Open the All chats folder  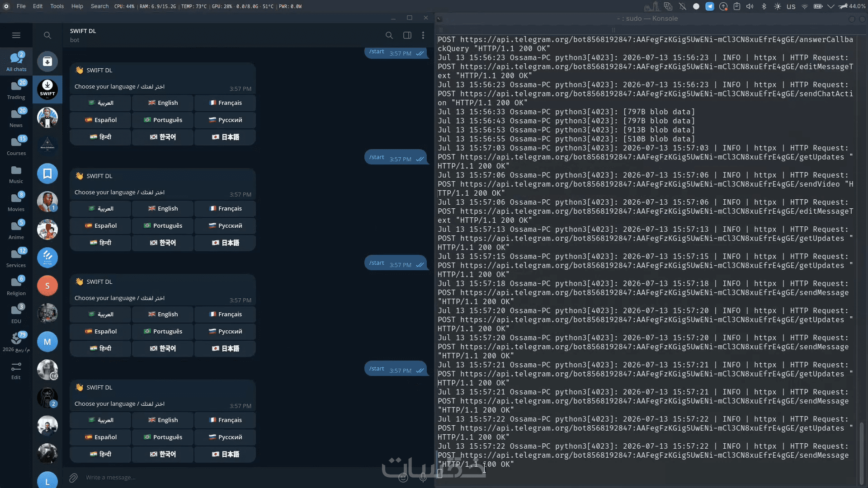pyautogui.click(x=16, y=61)
